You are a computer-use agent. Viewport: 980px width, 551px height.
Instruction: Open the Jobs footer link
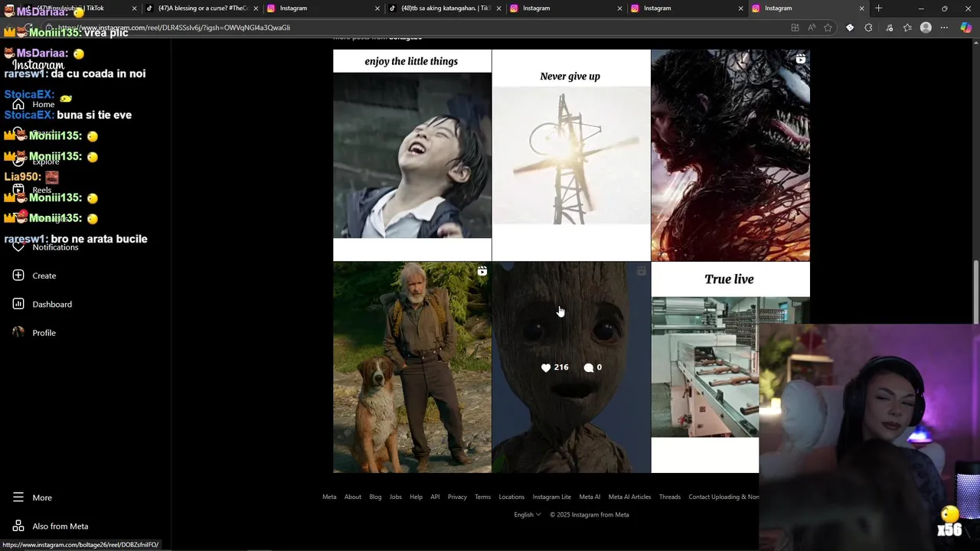point(396,497)
